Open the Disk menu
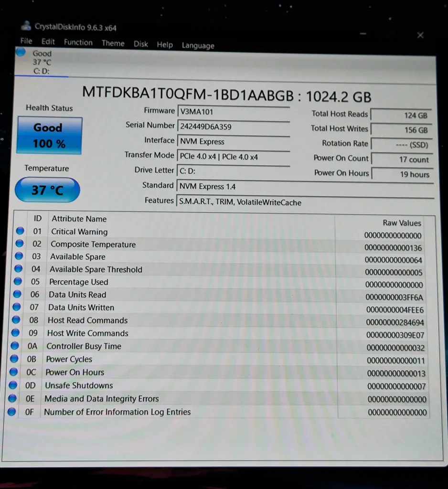Image resolution: width=448 pixels, height=489 pixels. click(x=140, y=44)
